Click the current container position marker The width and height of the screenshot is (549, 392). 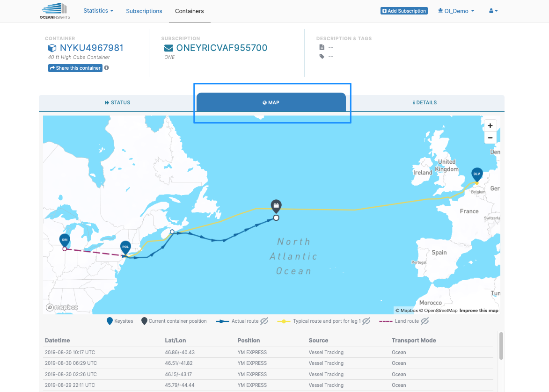tap(276, 206)
